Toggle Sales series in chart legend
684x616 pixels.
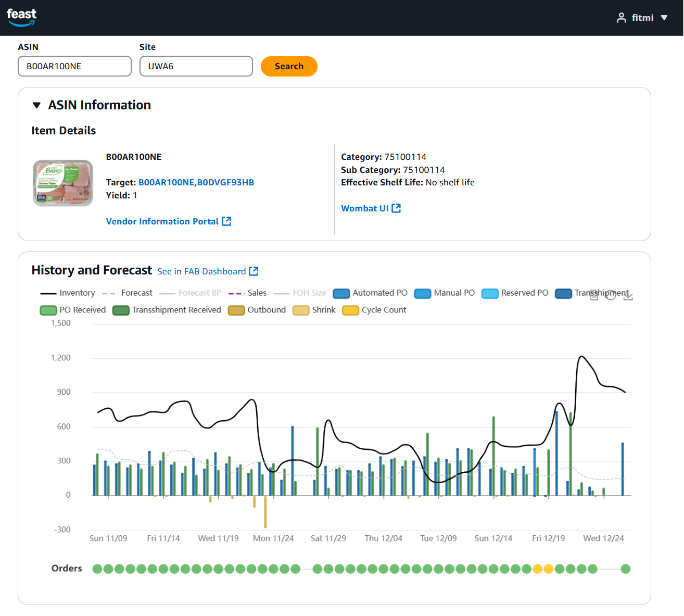[x=247, y=293]
